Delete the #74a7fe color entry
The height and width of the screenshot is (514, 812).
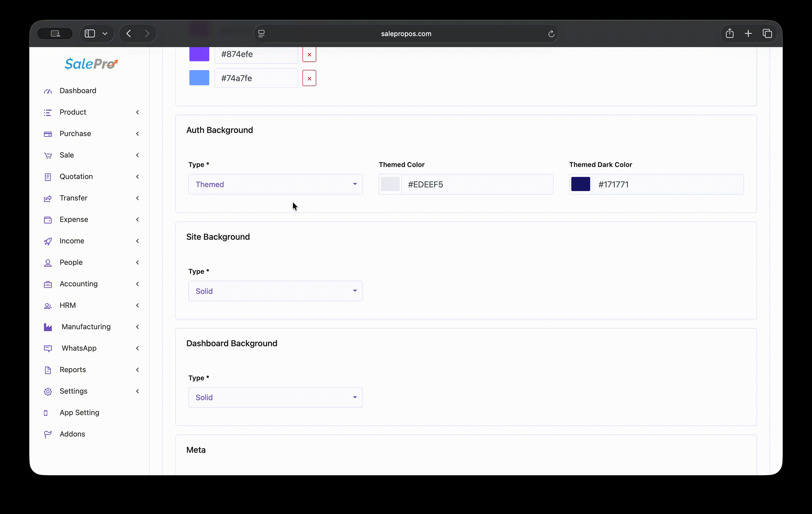(x=309, y=78)
